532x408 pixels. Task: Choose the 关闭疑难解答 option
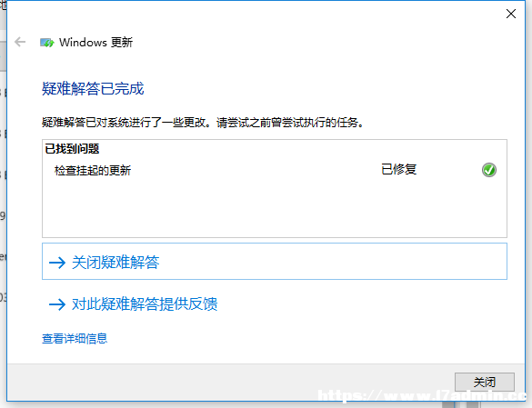tap(275, 261)
